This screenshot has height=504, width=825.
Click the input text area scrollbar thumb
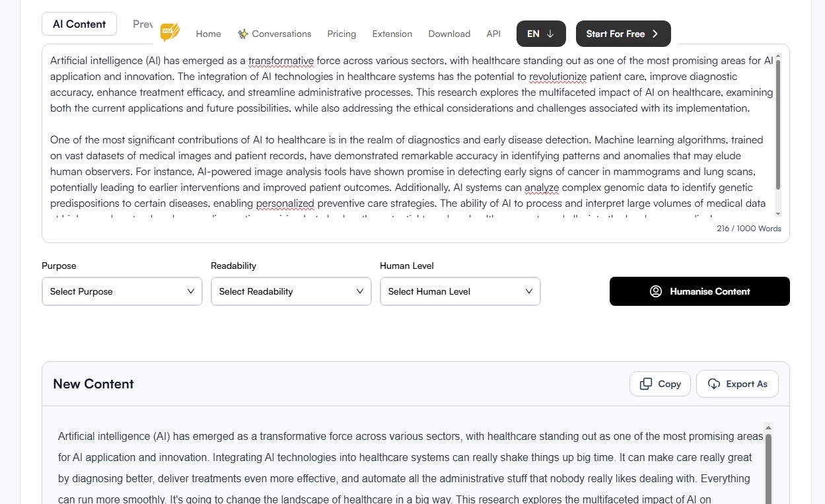point(778,125)
